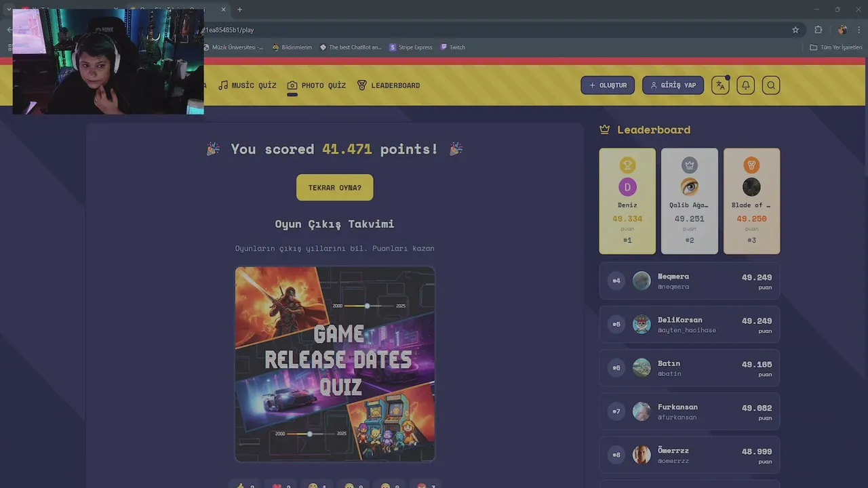Click the crown icon beside Leaderboard heading
The width and height of the screenshot is (868, 488).
pyautogui.click(x=605, y=129)
